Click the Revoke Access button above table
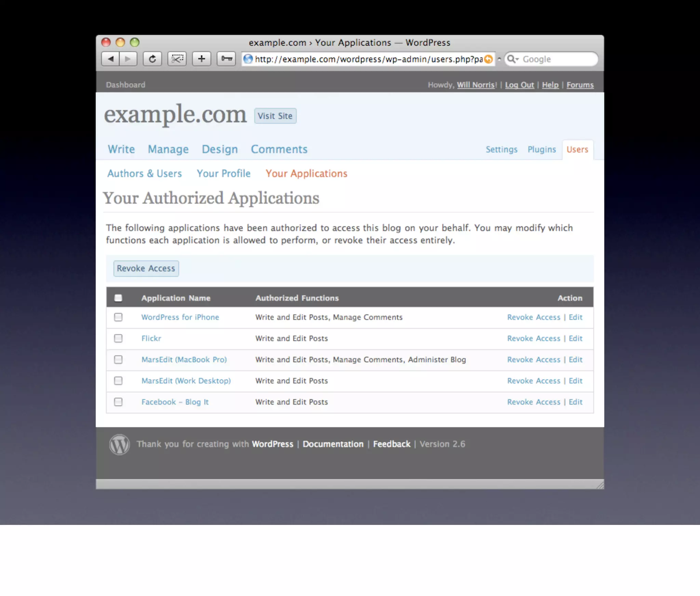This screenshot has height=596, width=700. click(146, 269)
